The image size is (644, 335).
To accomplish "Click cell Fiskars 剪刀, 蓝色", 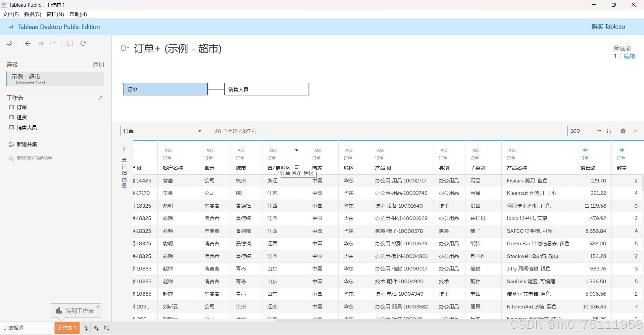I will [527, 181].
